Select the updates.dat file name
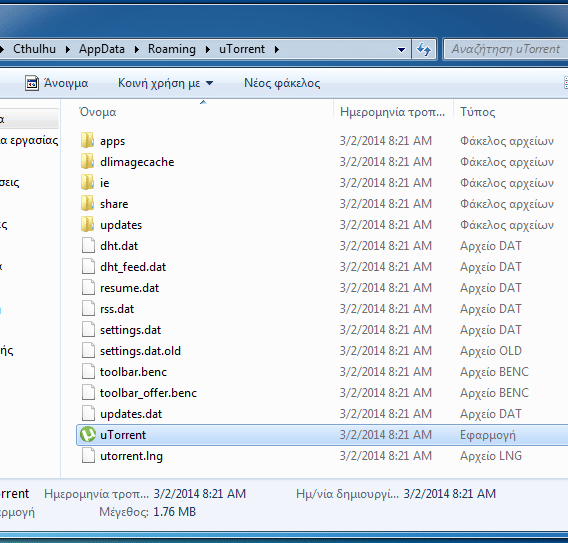568x543 pixels. point(131,414)
